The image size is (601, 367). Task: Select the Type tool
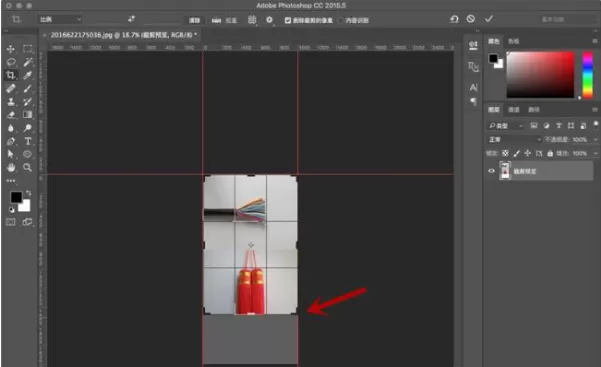pyautogui.click(x=27, y=141)
